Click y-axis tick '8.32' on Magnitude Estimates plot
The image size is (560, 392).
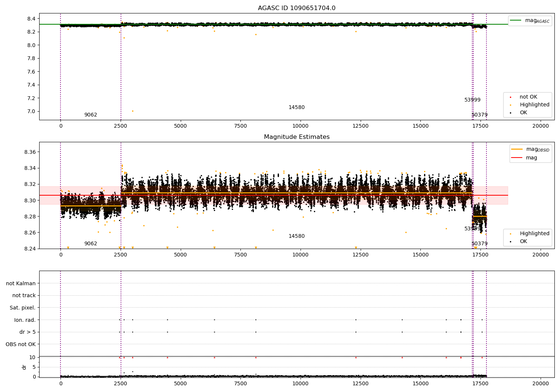click(30, 184)
